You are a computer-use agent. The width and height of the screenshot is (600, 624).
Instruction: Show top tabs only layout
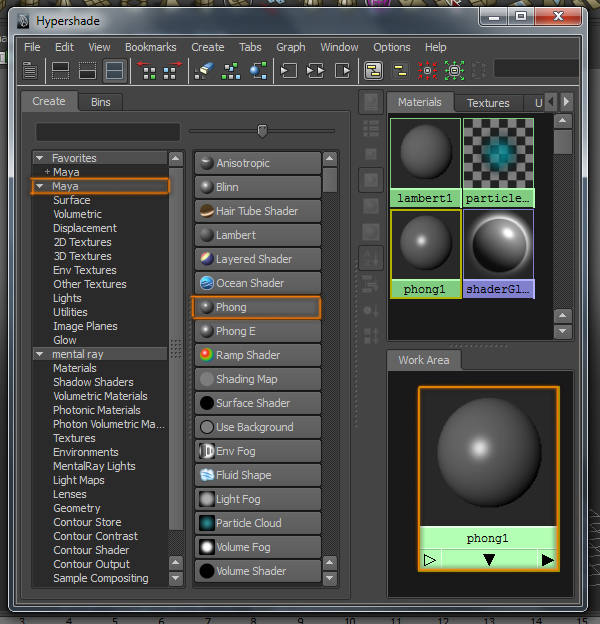click(61, 71)
